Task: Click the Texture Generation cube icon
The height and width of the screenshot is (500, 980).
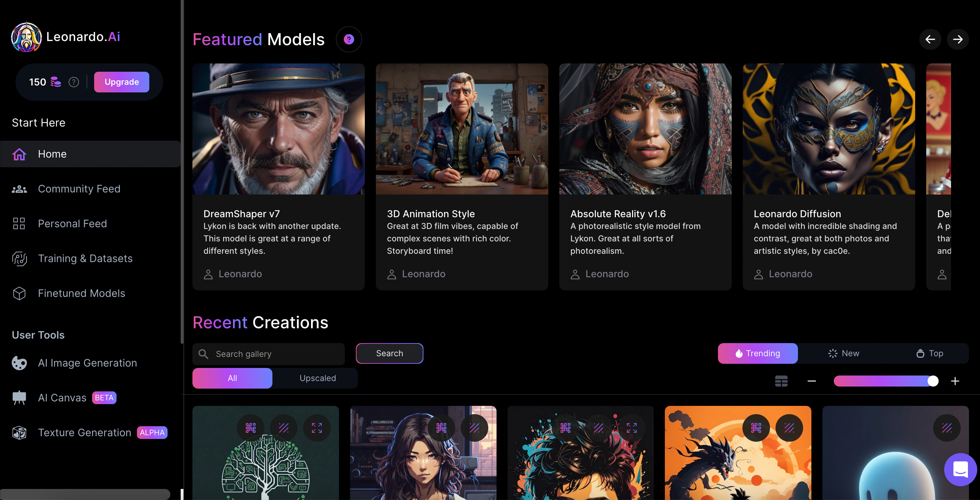Action: (x=19, y=433)
